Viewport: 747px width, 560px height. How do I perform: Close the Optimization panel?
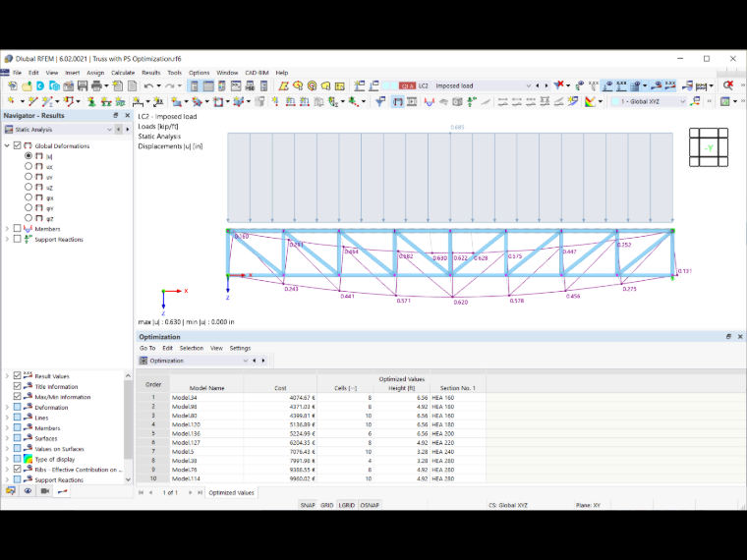740,336
